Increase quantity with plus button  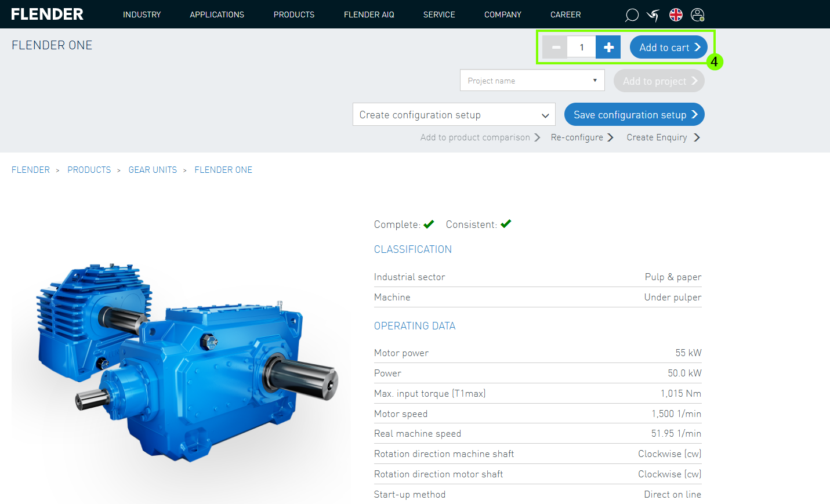[608, 48]
